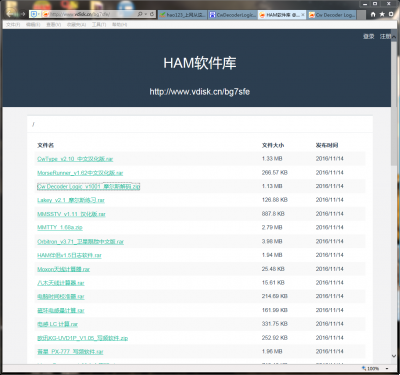Open the browser home icon
This screenshot has height=375, width=400.
pyautogui.click(x=373, y=14)
